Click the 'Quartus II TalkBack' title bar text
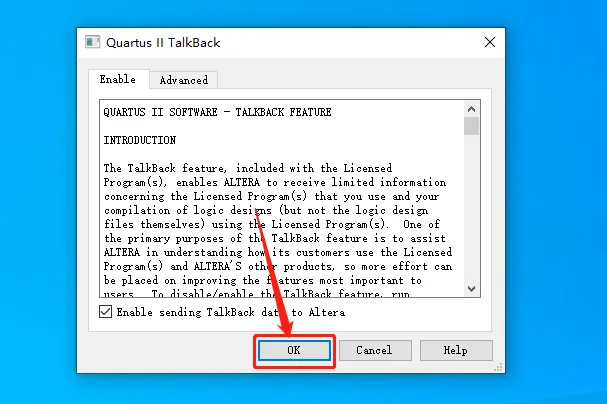607x404 pixels. click(x=163, y=43)
